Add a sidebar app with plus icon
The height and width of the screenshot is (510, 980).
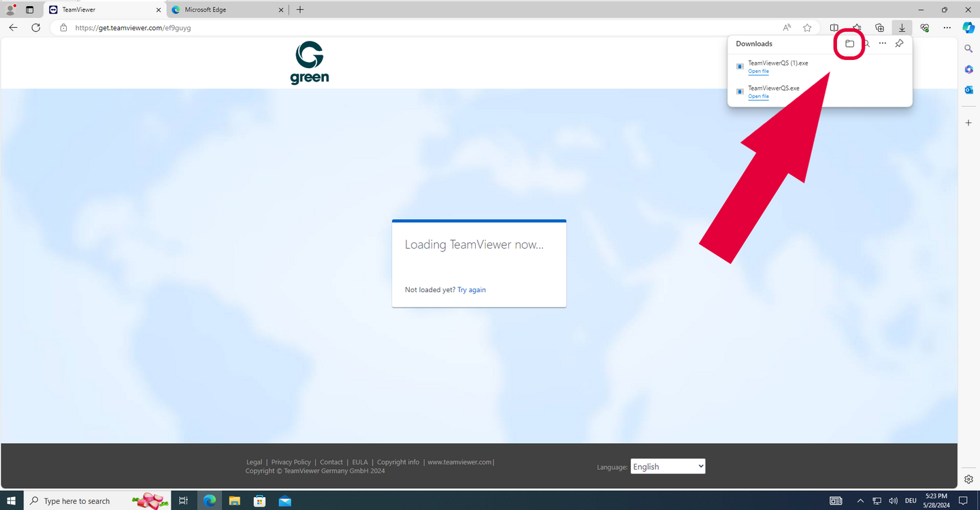[968, 123]
